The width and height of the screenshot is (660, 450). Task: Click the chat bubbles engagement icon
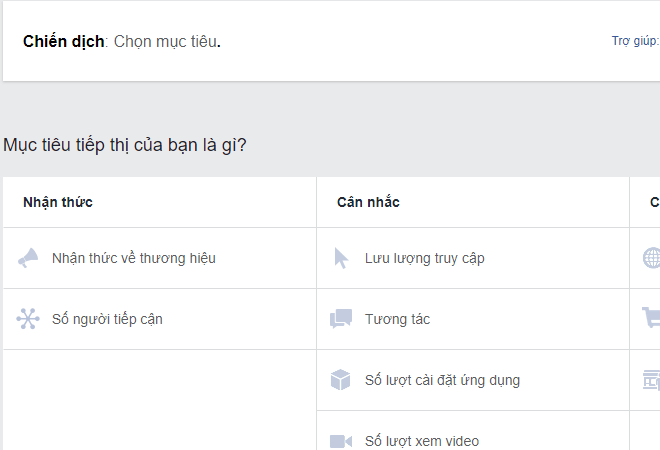click(341, 319)
